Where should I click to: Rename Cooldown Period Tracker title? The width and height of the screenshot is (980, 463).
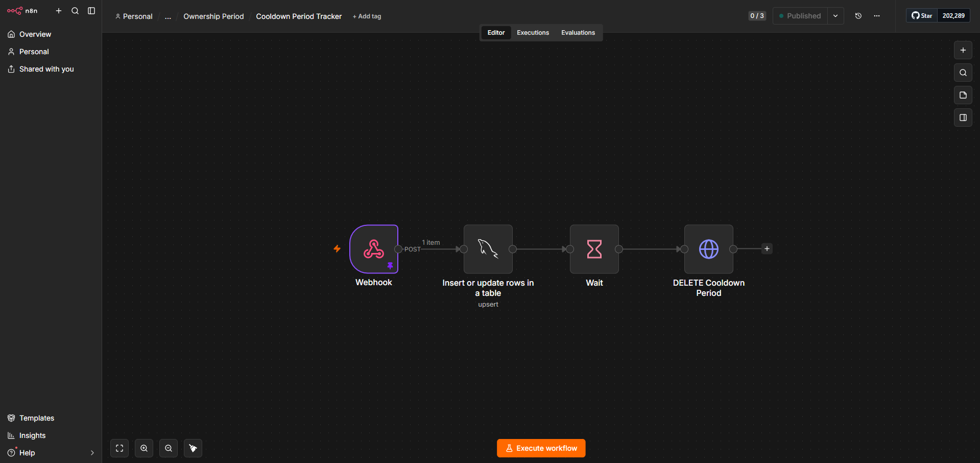click(299, 16)
